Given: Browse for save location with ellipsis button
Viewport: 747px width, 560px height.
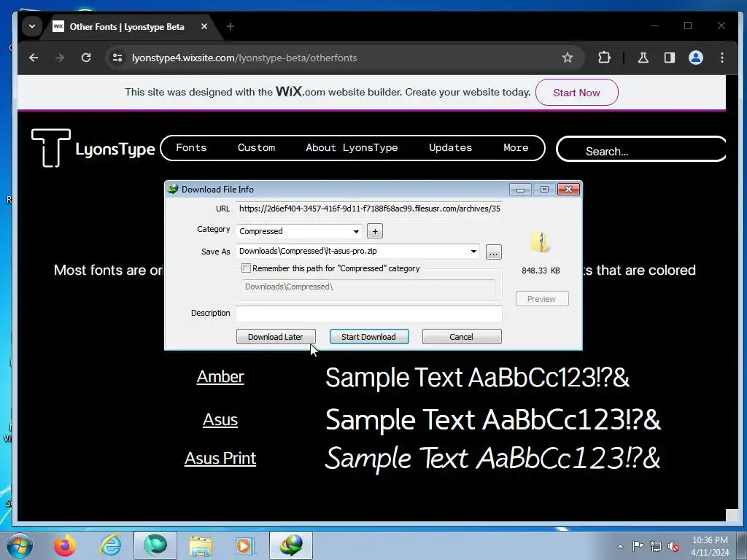Looking at the screenshot, I should [x=494, y=252].
